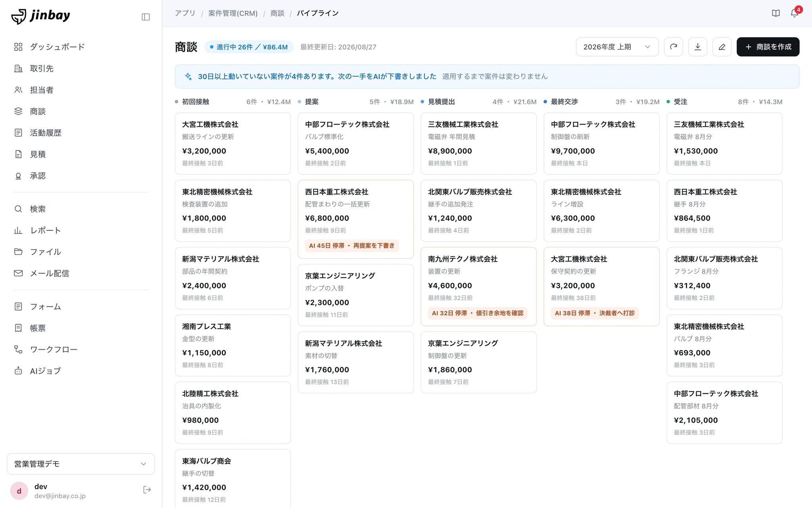Screen dimensions: 812x508
Task: Collapse the sidebar panel icon
Action: (146, 17)
